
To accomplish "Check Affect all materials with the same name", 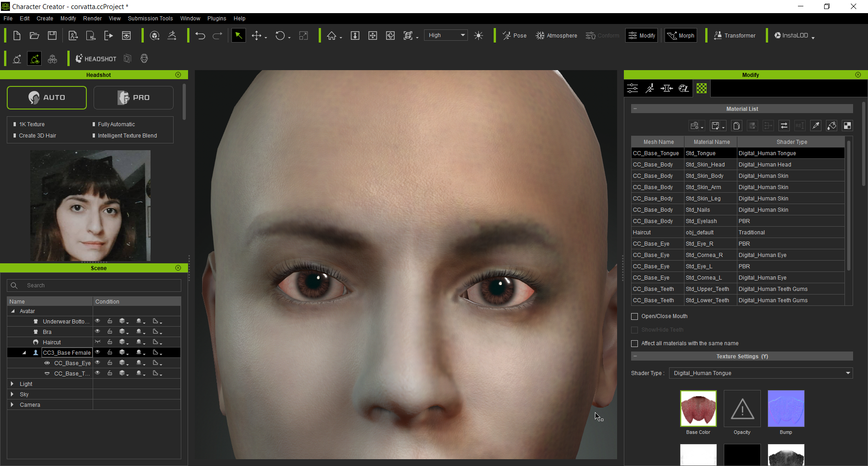I will 635,343.
